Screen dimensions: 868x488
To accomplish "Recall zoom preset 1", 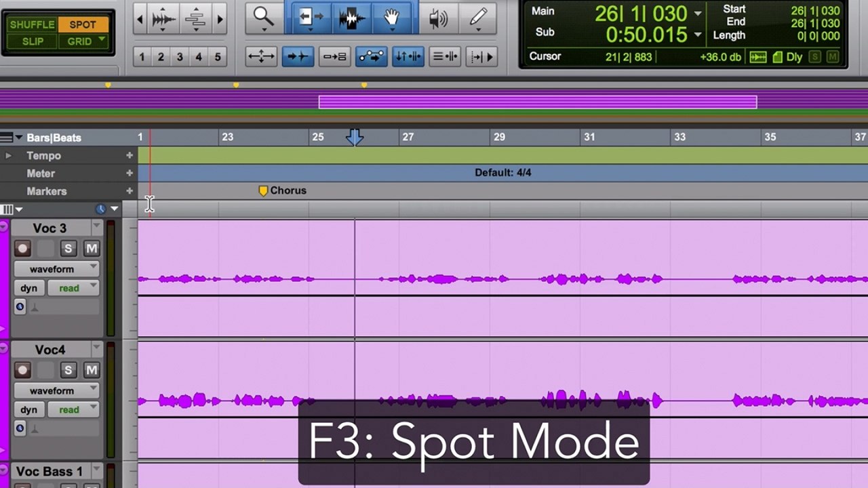I will coord(142,57).
